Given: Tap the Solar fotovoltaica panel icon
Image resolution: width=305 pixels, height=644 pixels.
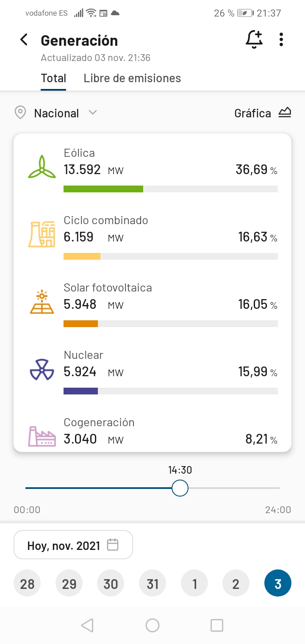Looking at the screenshot, I should [x=42, y=302].
